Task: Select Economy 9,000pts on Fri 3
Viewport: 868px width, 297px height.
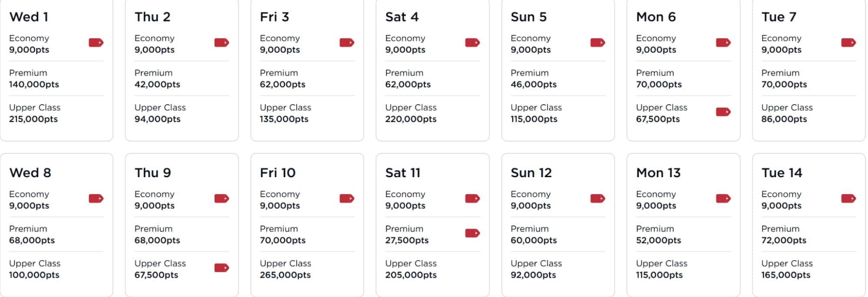Action: tap(281, 44)
